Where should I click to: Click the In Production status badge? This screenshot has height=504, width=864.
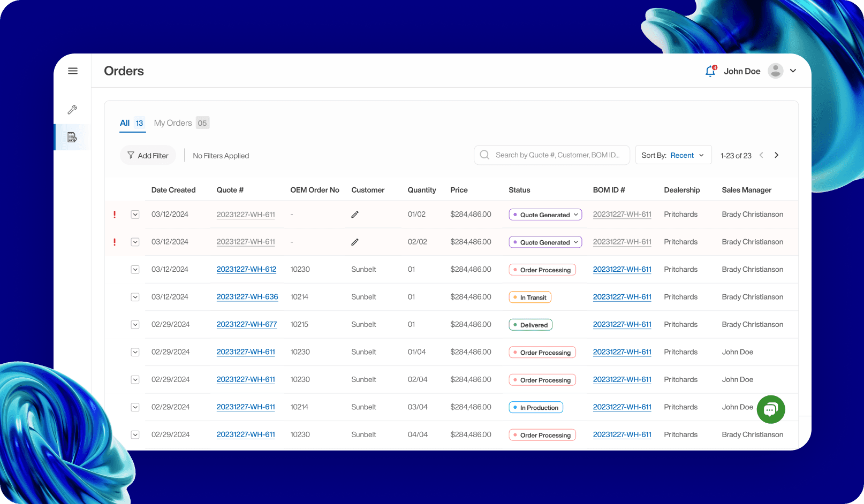[536, 407]
